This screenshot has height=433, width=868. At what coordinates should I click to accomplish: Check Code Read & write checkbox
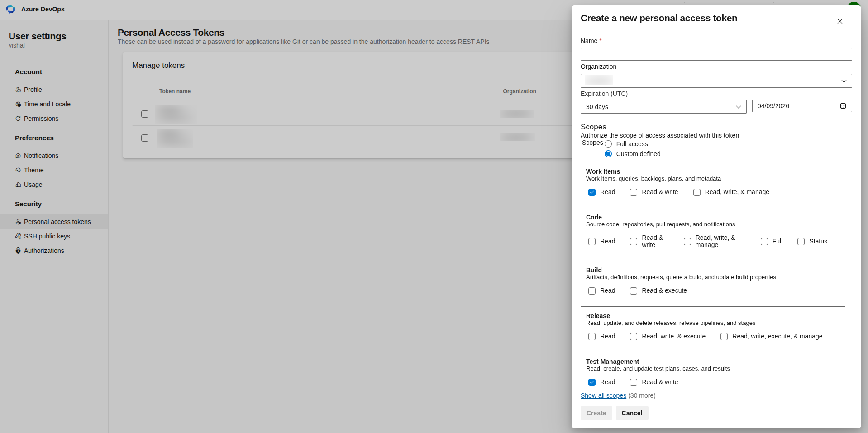634,242
